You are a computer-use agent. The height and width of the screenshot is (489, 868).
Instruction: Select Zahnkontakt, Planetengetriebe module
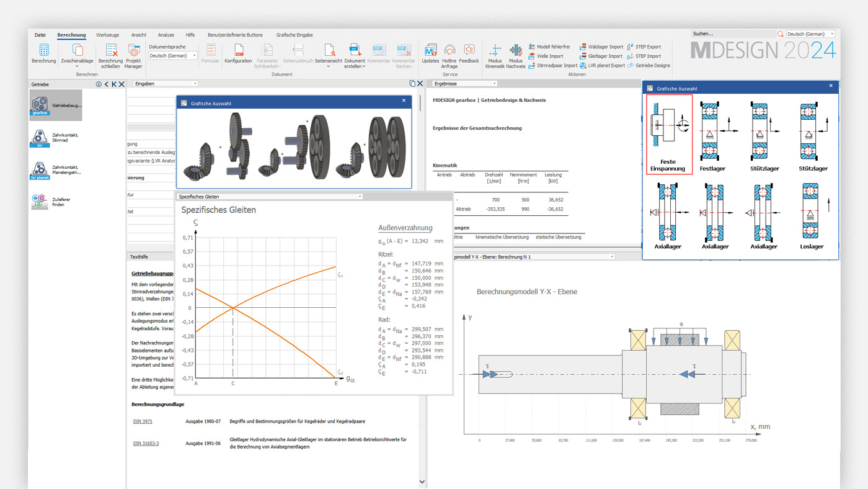(56, 170)
